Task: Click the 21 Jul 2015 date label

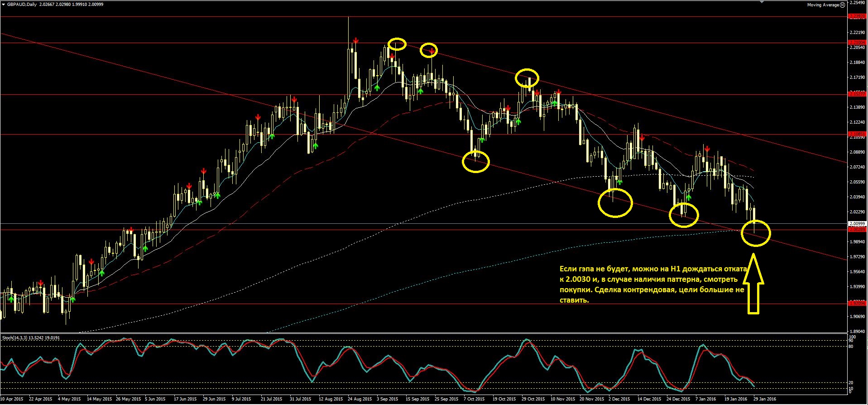Action: 272,399
